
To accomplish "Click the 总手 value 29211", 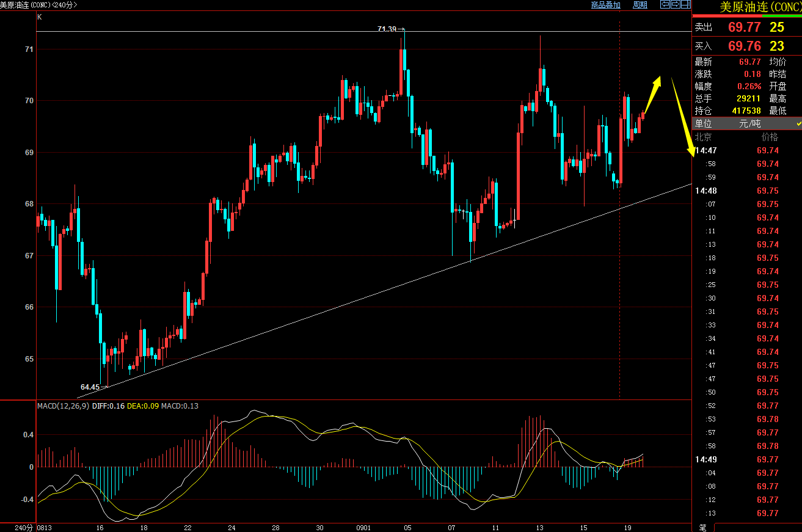I will click(749, 98).
